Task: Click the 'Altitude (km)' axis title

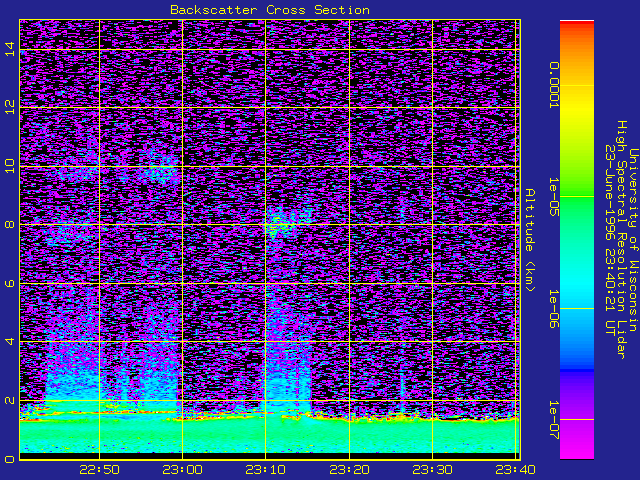Action: (529, 240)
